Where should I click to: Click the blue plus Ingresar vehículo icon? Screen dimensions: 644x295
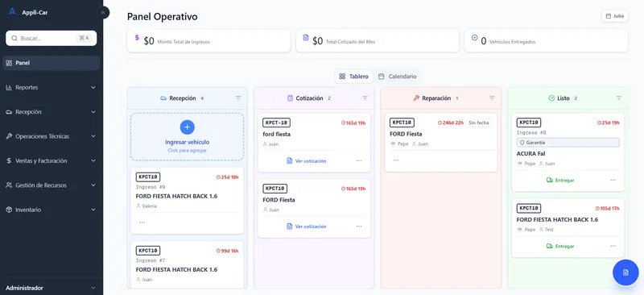click(188, 127)
